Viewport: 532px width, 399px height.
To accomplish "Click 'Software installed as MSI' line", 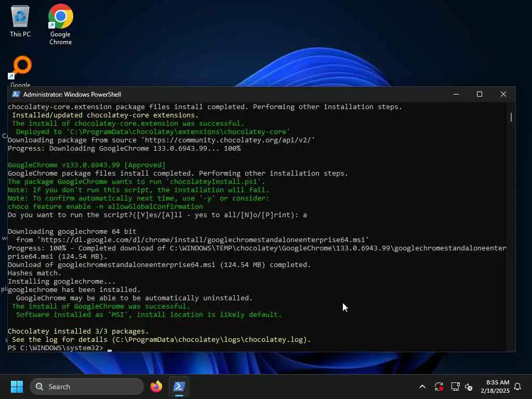I will click(149, 314).
